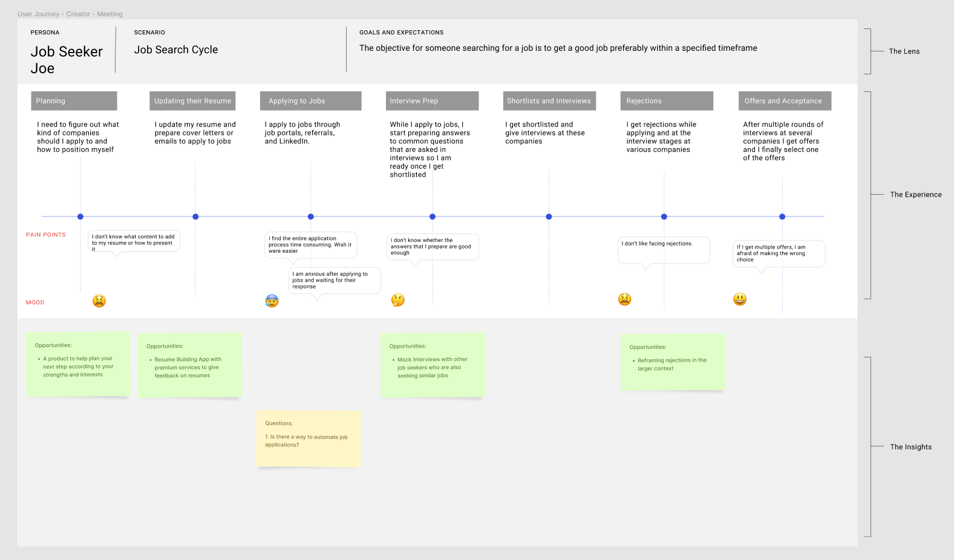
Task: Click the text 'I get shortlisted and give interviews'
Action: tap(545, 133)
